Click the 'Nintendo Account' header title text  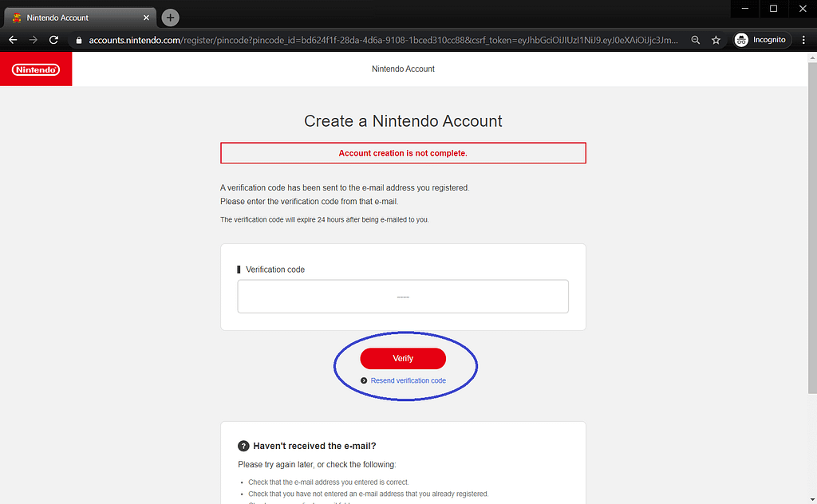tap(403, 69)
